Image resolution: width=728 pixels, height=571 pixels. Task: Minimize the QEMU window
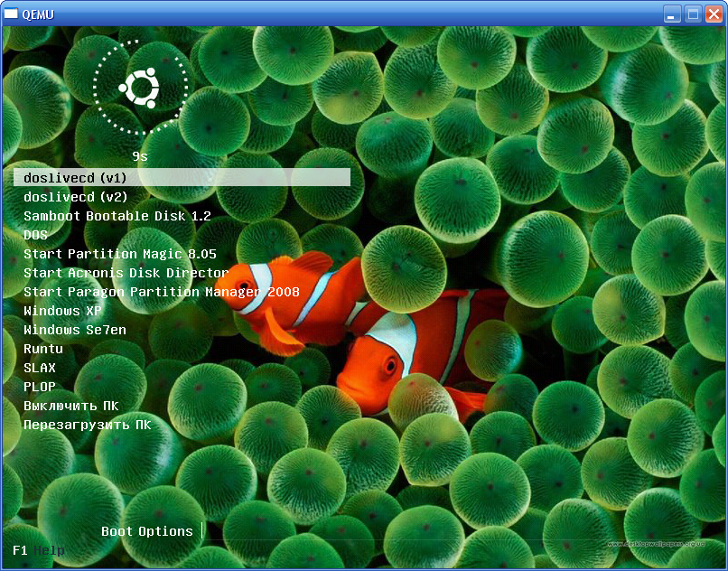click(671, 14)
